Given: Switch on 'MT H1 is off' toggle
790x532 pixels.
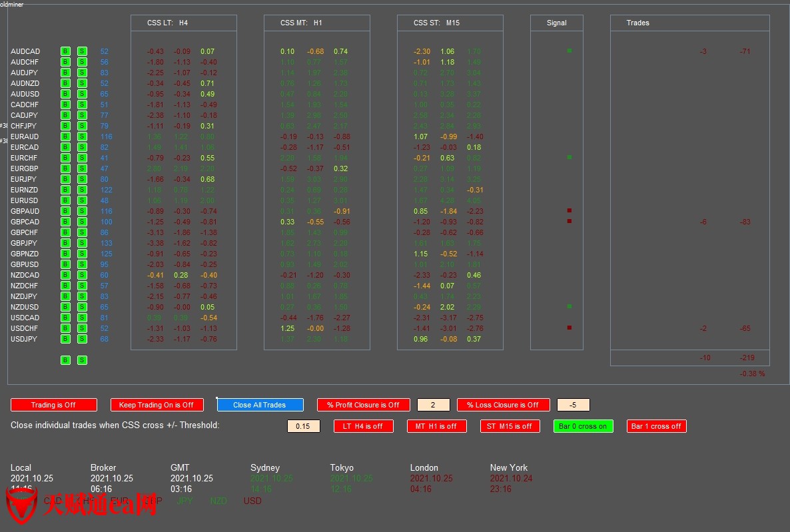Looking at the screenshot, I should (436, 426).
